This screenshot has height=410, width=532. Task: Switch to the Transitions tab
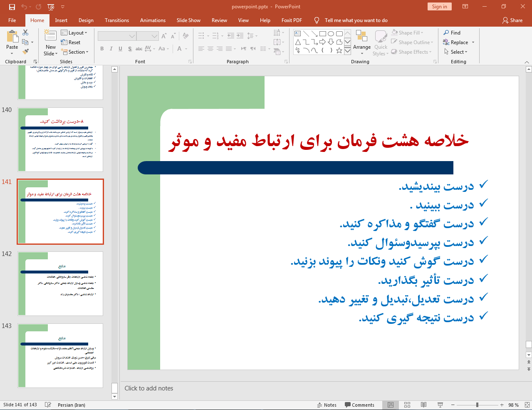tap(117, 20)
